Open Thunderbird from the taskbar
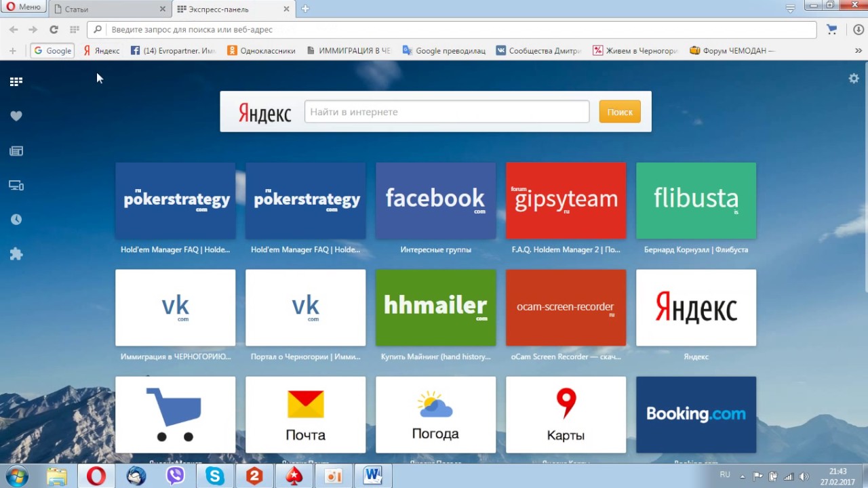The image size is (868, 488). pos(136,476)
